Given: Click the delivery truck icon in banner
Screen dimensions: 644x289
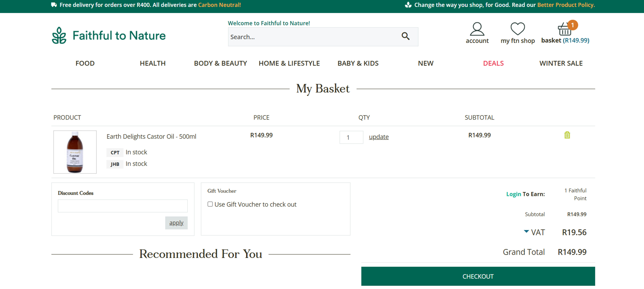Looking at the screenshot, I should click(54, 5).
